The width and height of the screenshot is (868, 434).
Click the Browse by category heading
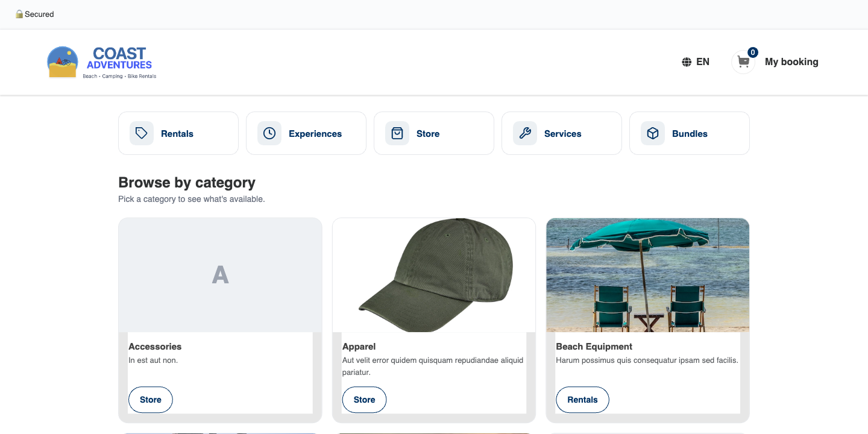pyautogui.click(x=187, y=183)
